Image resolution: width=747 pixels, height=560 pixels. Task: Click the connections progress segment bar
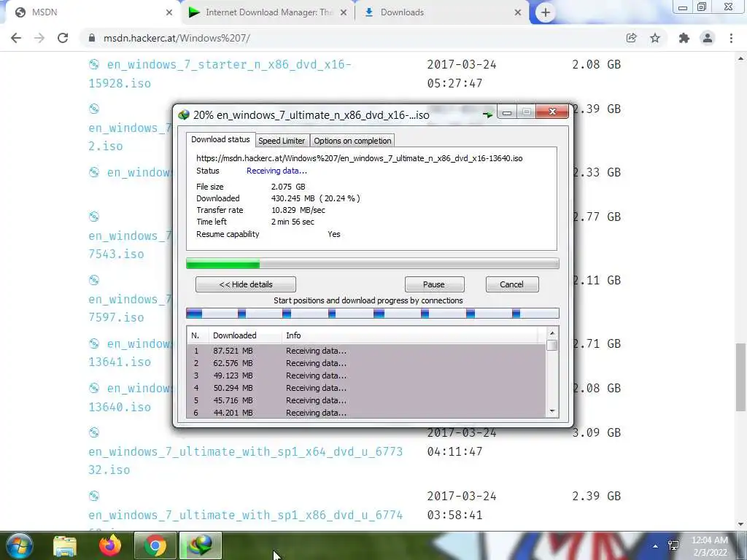point(373,314)
